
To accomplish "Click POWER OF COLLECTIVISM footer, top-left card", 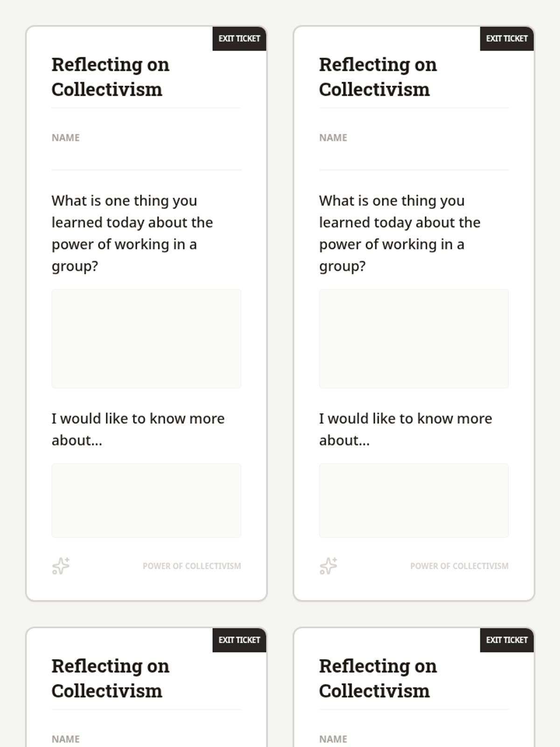I will pyautogui.click(x=192, y=566).
